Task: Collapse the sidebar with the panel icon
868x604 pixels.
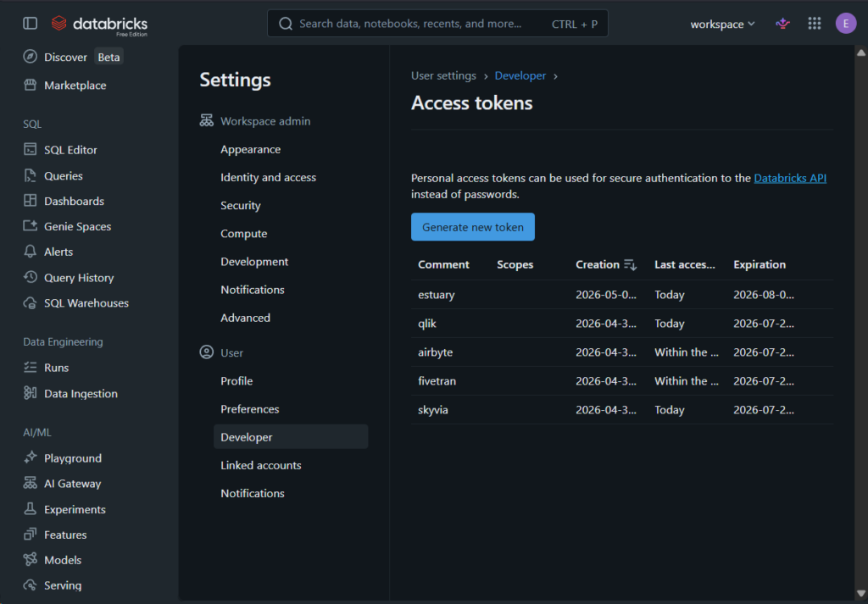Action: (30, 23)
